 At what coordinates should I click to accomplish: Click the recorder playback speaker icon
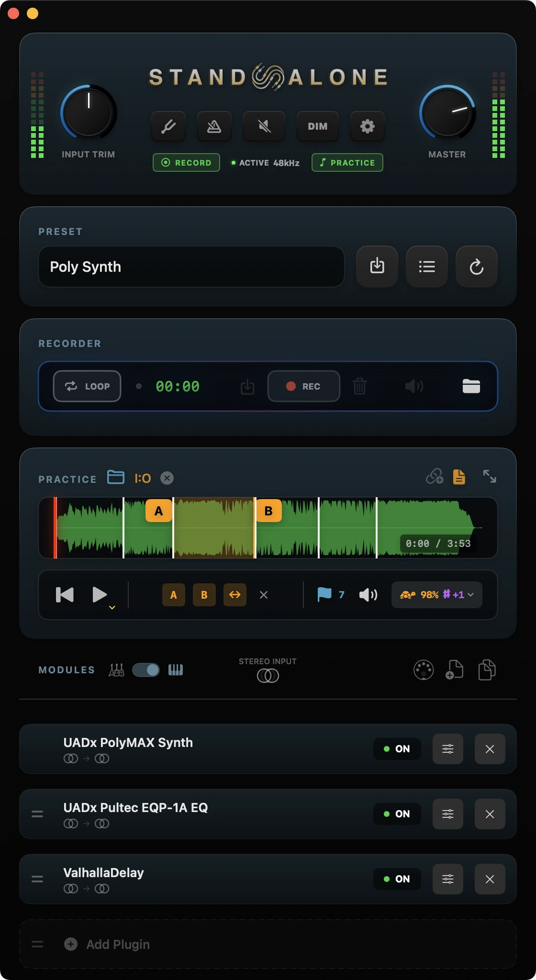pos(414,386)
